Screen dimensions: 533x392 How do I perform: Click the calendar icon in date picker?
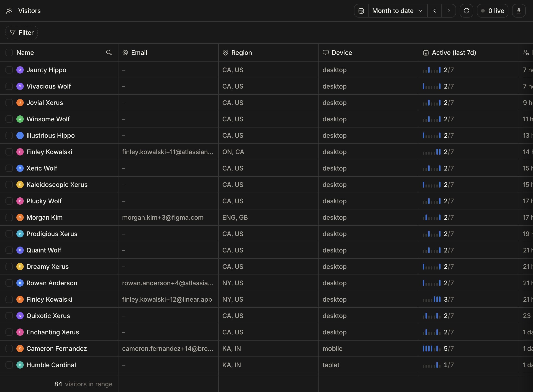[x=361, y=11]
